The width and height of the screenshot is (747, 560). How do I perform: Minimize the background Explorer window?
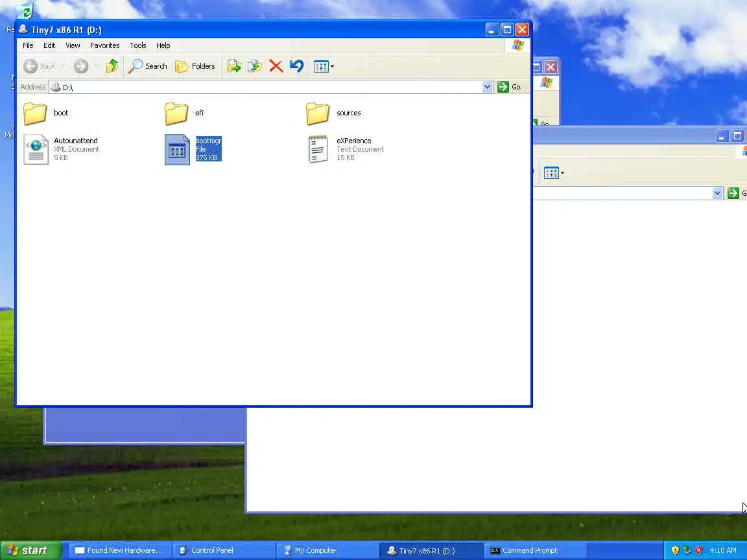tap(722, 136)
